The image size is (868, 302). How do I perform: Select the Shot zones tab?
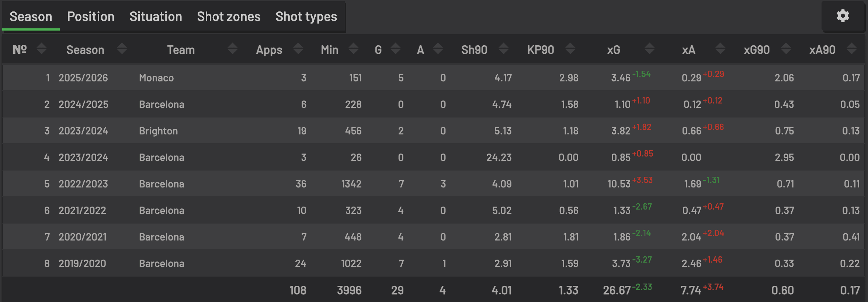point(229,17)
